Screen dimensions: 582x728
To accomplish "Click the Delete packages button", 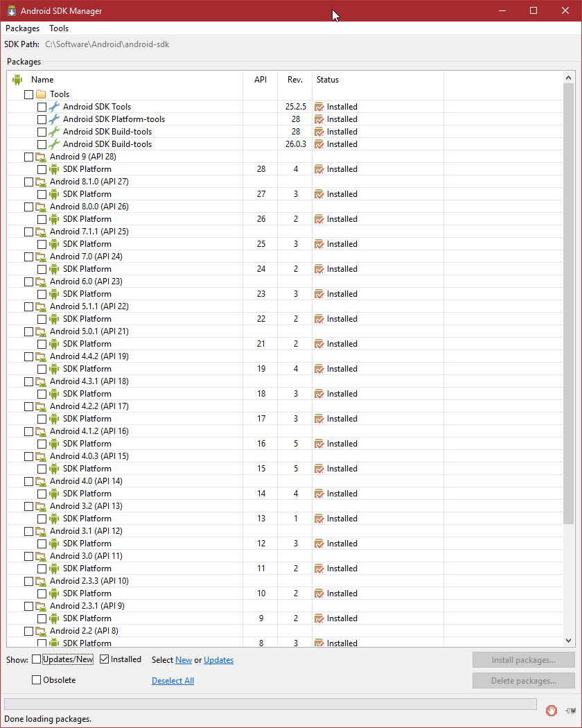I will (x=523, y=680).
